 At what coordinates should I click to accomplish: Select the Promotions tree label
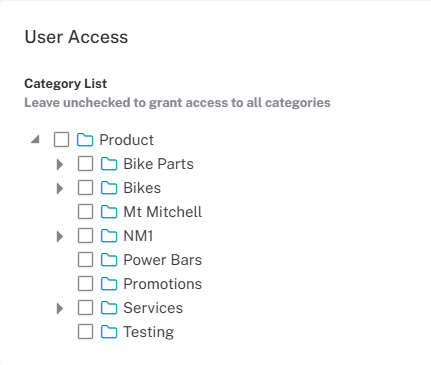tap(163, 284)
